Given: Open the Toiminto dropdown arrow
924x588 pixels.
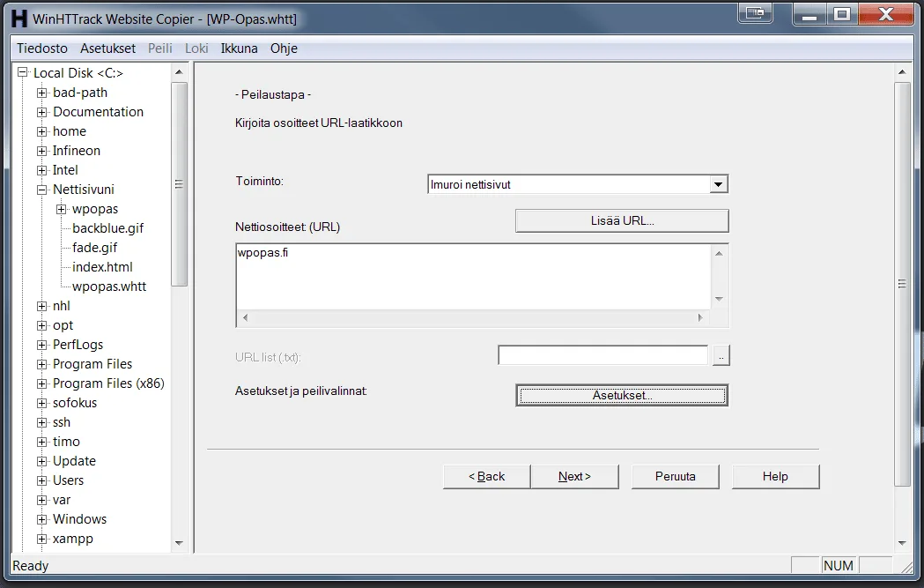Looking at the screenshot, I should click(x=718, y=184).
